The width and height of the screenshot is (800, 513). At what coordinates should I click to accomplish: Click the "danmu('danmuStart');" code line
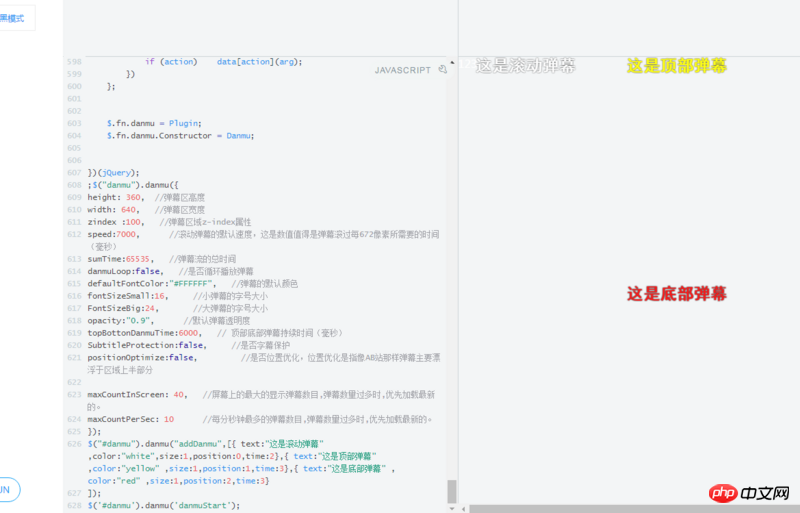[164, 505]
